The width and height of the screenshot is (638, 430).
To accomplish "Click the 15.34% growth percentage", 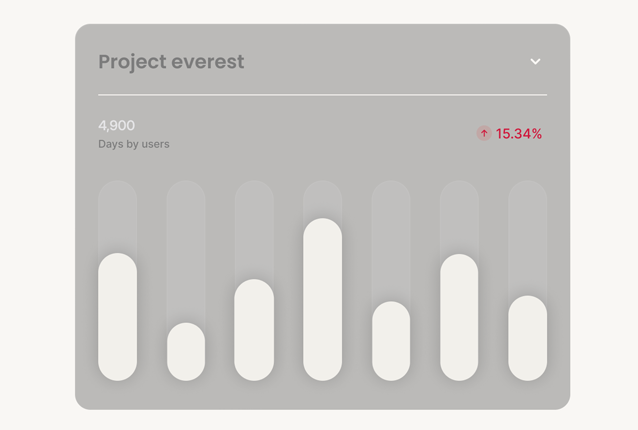I will 519,134.
